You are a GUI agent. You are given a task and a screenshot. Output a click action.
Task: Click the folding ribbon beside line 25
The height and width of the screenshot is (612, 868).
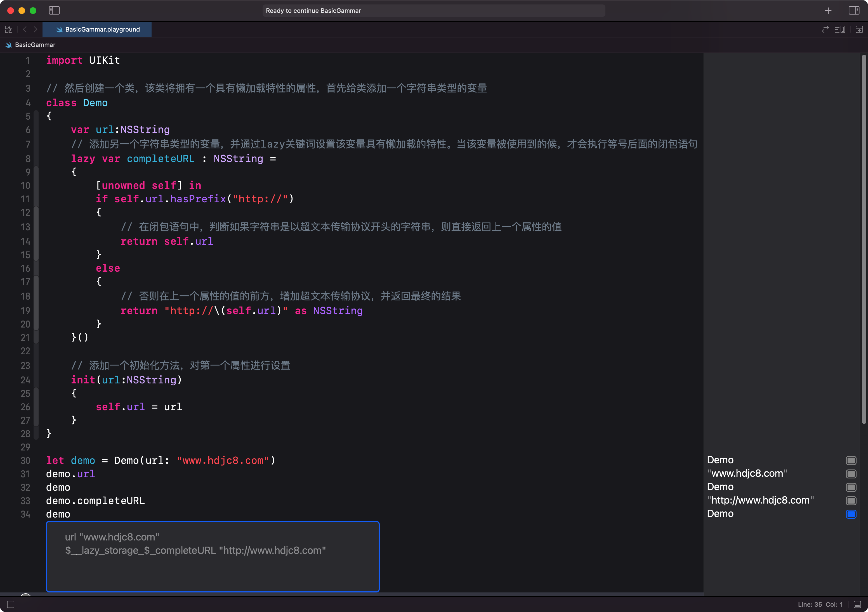point(36,394)
